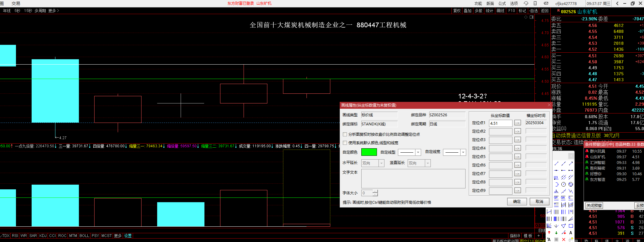Click the 定位点1 value field showing 4.51

coord(501,123)
